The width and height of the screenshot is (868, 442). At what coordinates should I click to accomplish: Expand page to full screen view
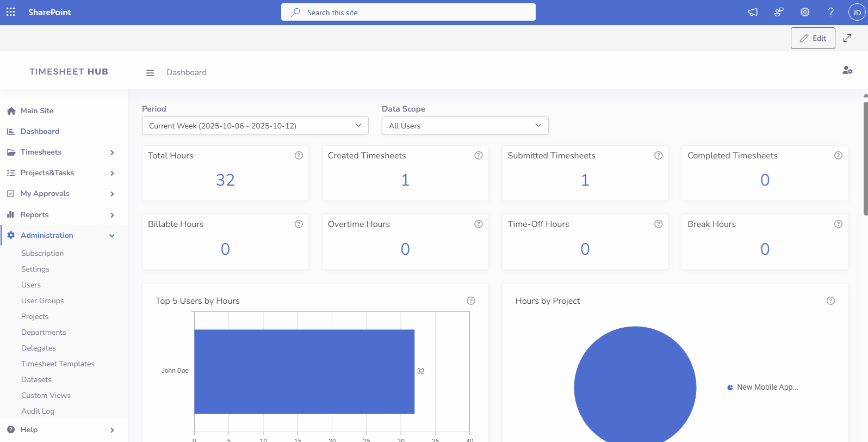[x=847, y=38]
